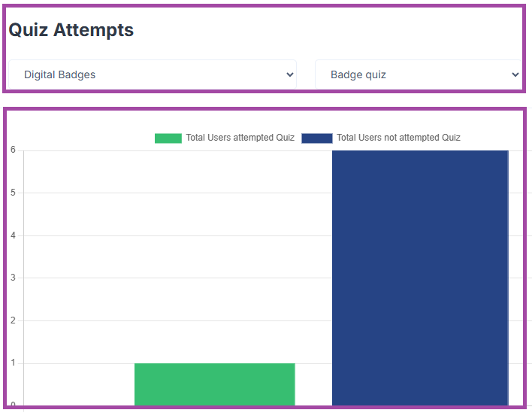Click the Quiz Attempts heading

[71, 30]
